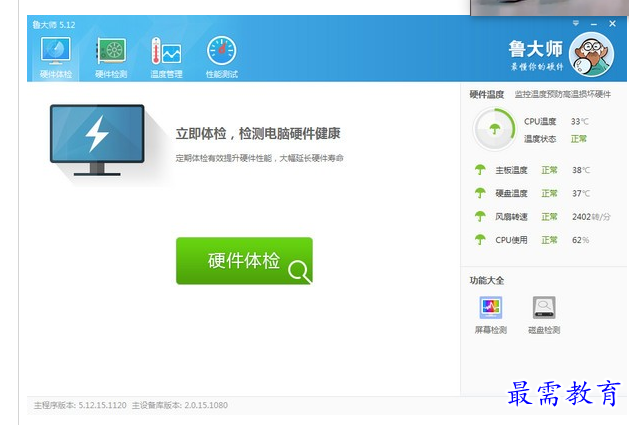
Task: Open the 温度管理 temperature management tab
Action: [x=166, y=58]
